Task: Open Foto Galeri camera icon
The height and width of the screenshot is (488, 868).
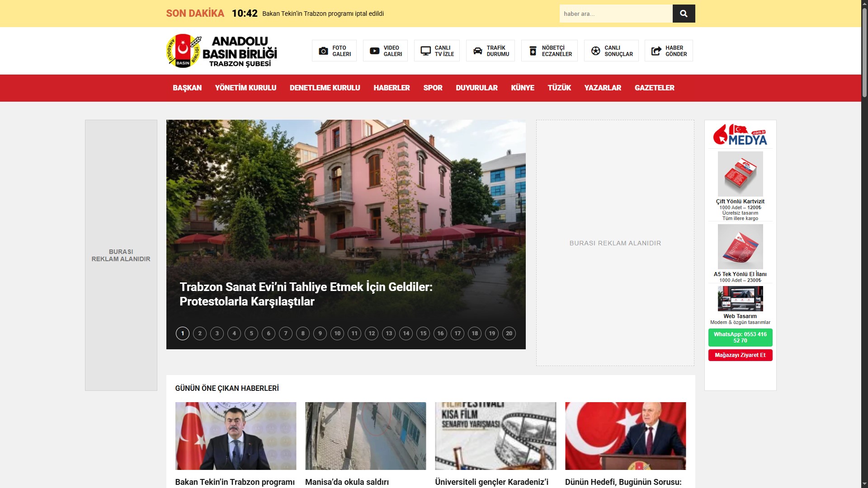Action: (x=323, y=51)
